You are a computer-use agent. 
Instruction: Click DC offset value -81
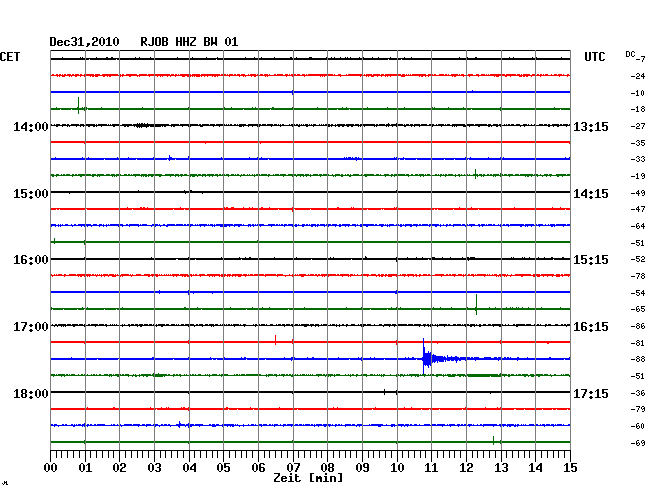click(x=638, y=343)
